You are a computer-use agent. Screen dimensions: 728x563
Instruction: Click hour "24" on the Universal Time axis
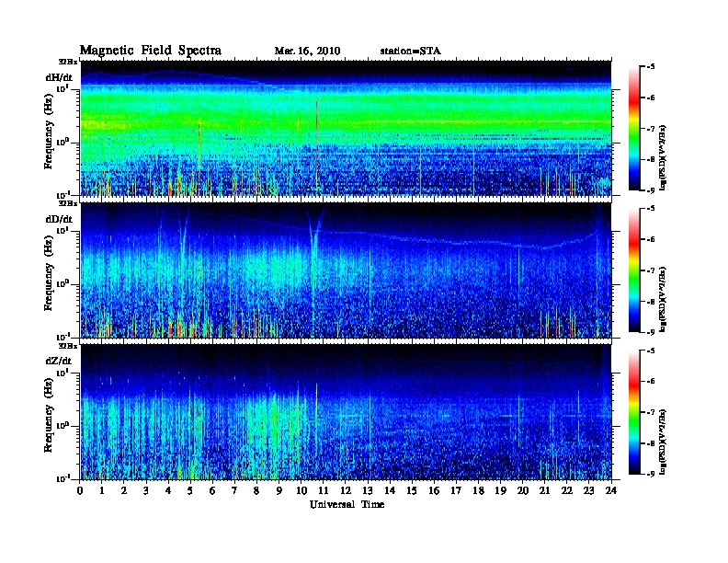(611, 490)
